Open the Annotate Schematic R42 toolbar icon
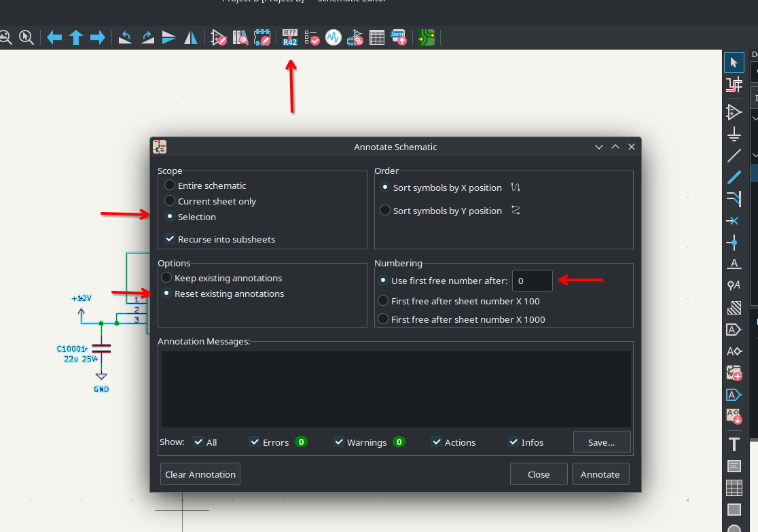Screen dimensions: 758x532 pyautogui.click(x=290, y=37)
